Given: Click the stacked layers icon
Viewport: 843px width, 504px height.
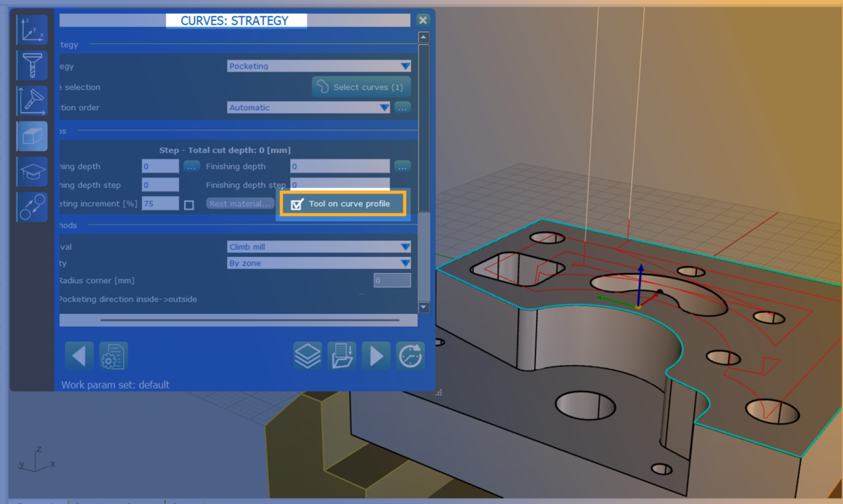Looking at the screenshot, I should 308,356.
